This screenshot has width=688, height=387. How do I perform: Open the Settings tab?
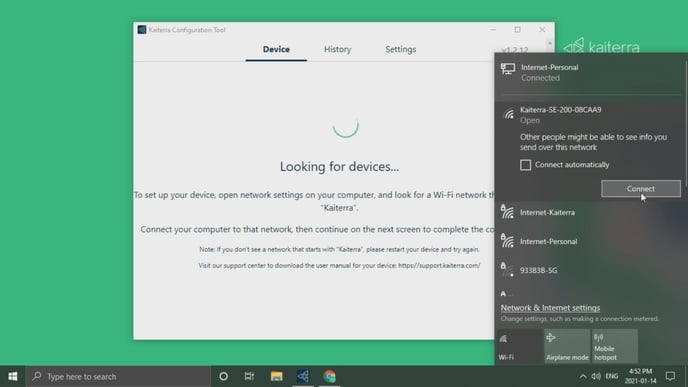pos(401,50)
